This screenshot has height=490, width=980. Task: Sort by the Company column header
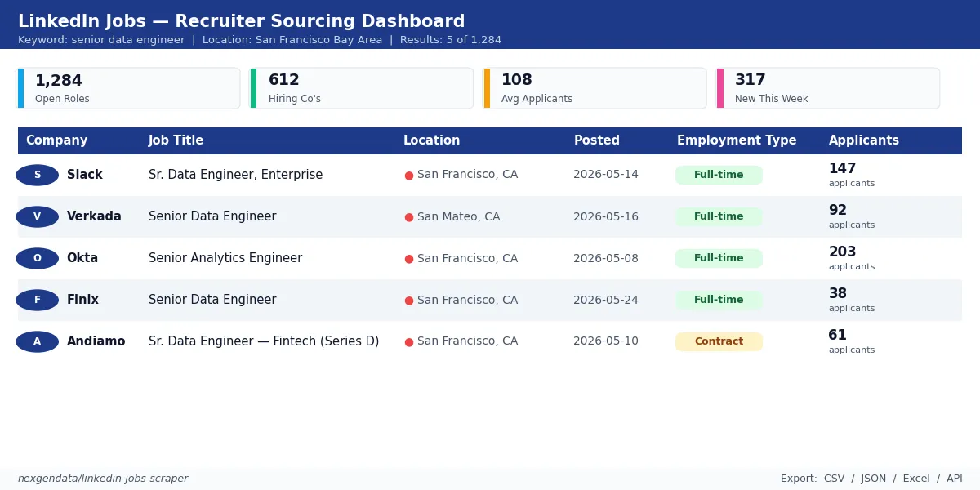(x=56, y=140)
